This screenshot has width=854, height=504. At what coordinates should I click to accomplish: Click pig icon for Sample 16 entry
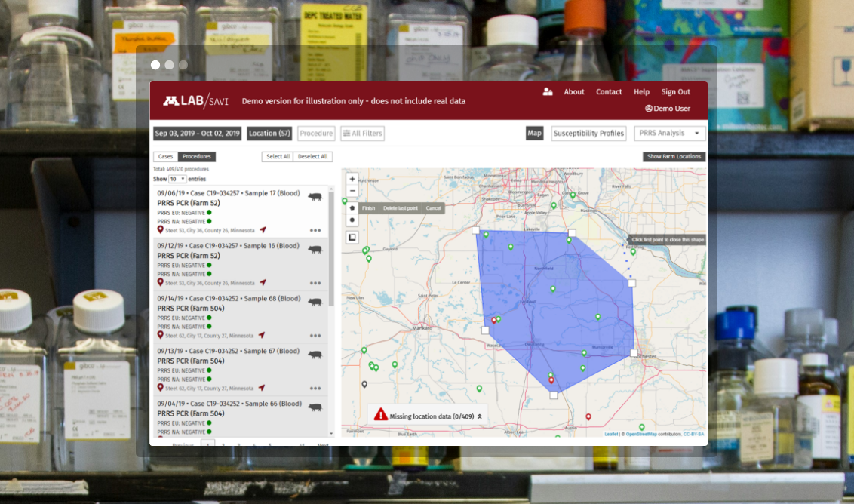click(315, 250)
